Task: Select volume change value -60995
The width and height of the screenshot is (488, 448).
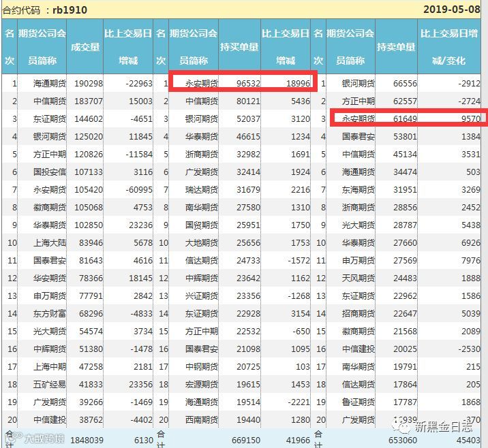Action: 139,190
